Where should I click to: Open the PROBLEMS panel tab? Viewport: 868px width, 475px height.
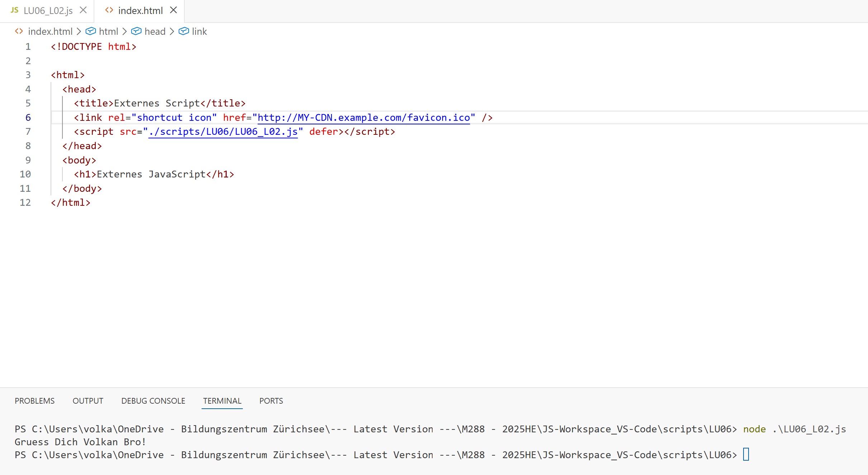[x=34, y=401]
